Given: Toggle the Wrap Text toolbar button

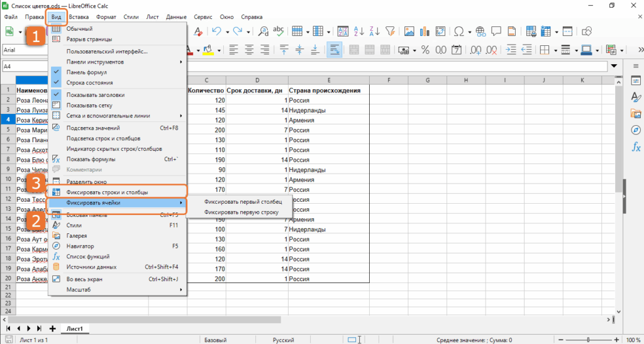Looking at the screenshot, I should point(335,50).
